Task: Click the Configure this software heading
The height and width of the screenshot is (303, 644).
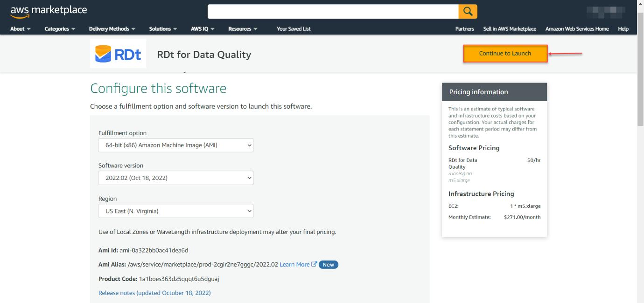Action: (x=158, y=88)
